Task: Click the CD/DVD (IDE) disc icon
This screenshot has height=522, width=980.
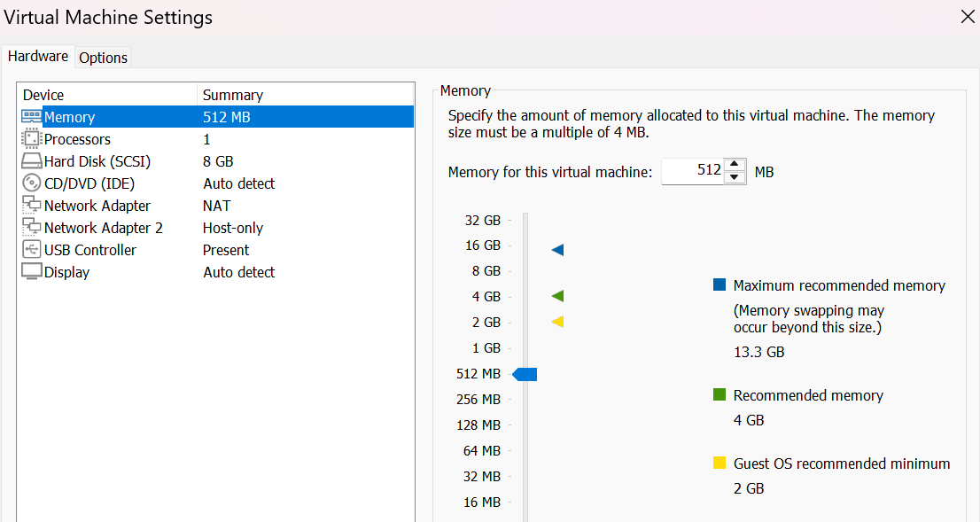Action: point(31,183)
